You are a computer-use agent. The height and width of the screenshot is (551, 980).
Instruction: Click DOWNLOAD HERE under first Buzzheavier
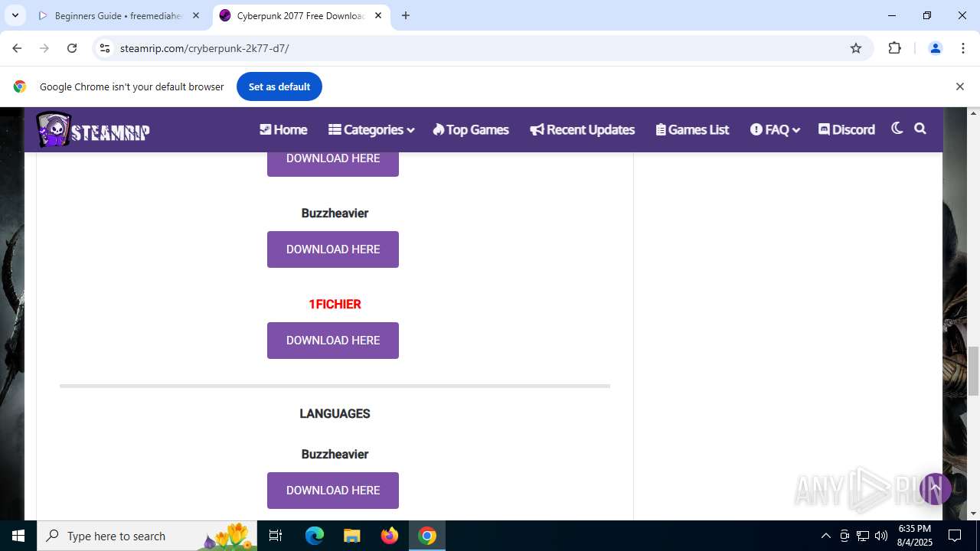click(333, 249)
